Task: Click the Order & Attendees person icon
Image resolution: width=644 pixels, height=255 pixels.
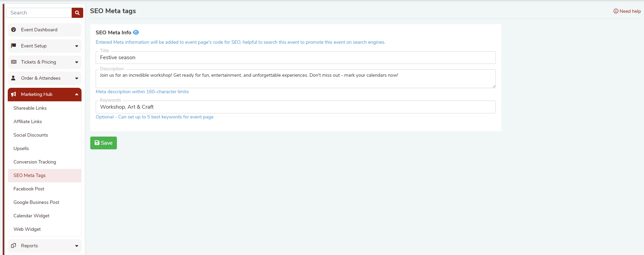Action: [13, 78]
